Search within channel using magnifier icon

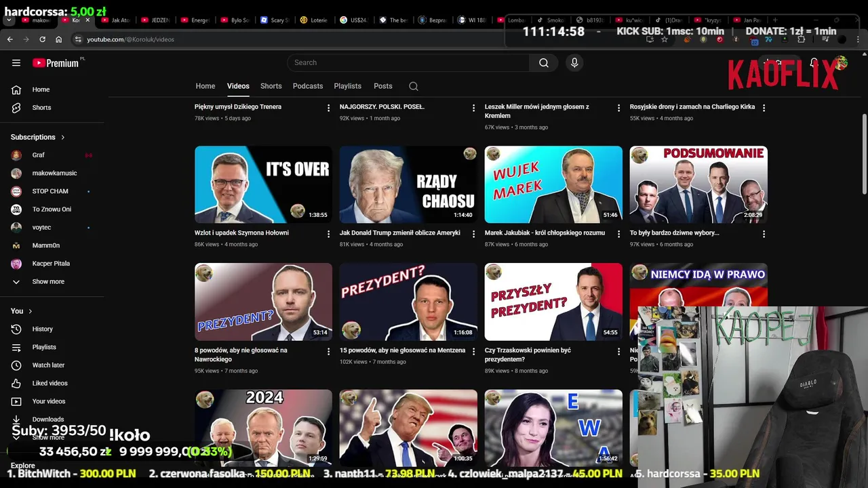click(x=414, y=86)
